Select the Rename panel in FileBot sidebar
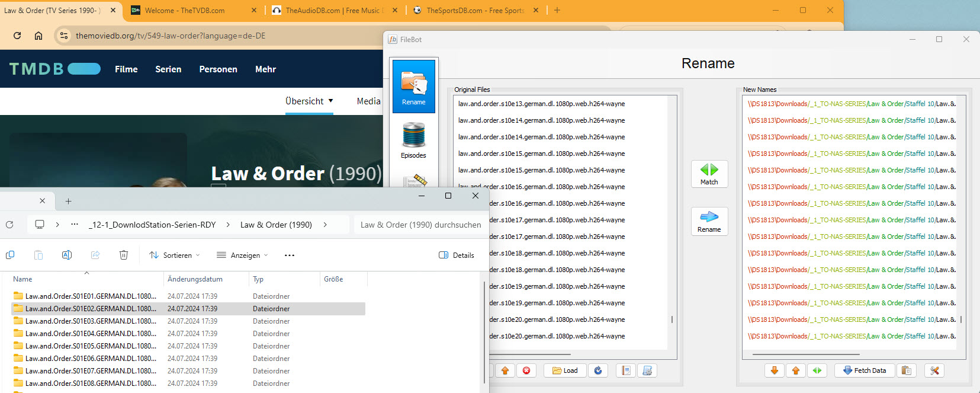 [413, 87]
